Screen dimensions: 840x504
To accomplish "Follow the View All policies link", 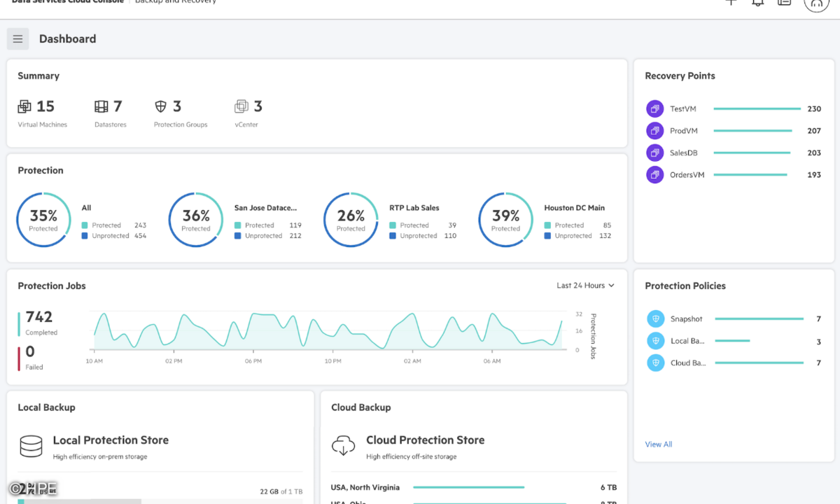I will (659, 444).
